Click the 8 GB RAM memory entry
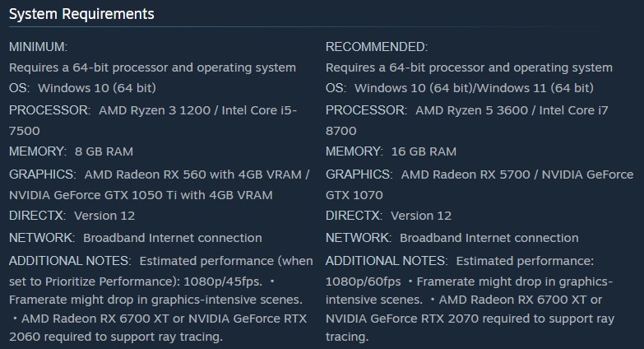The height and width of the screenshot is (349, 644). coord(104,151)
